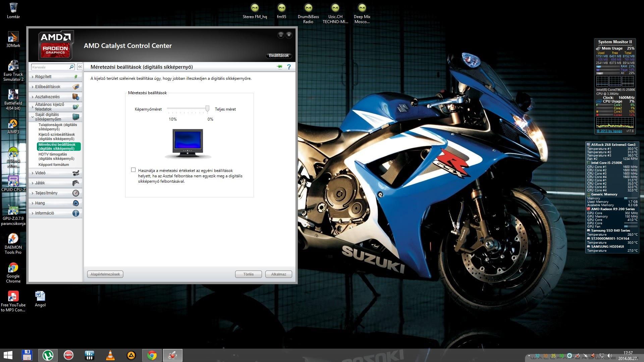The width and height of the screenshot is (644, 362).
Task: Open GPU-Z desktop shortcut icon
Action: pyautogui.click(x=13, y=210)
